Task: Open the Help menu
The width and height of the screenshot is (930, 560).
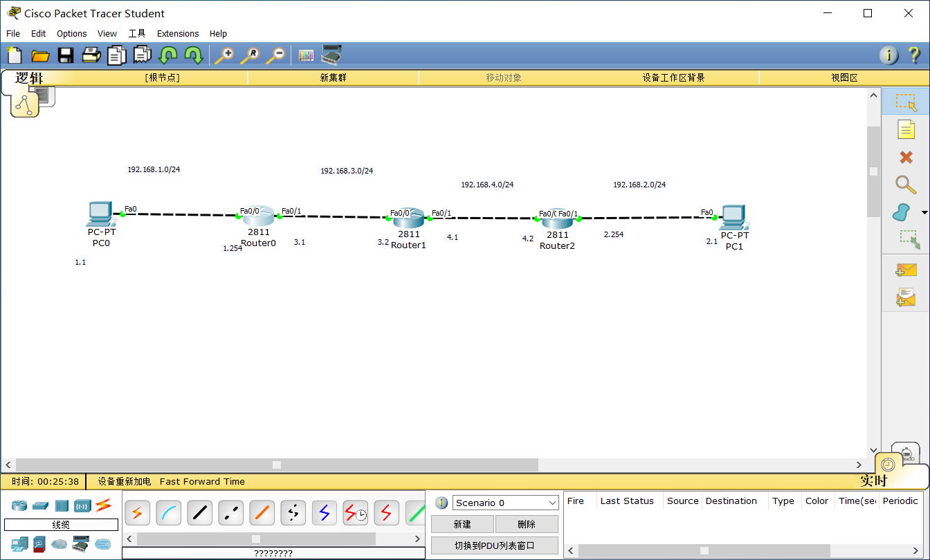Action: pos(218,33)
